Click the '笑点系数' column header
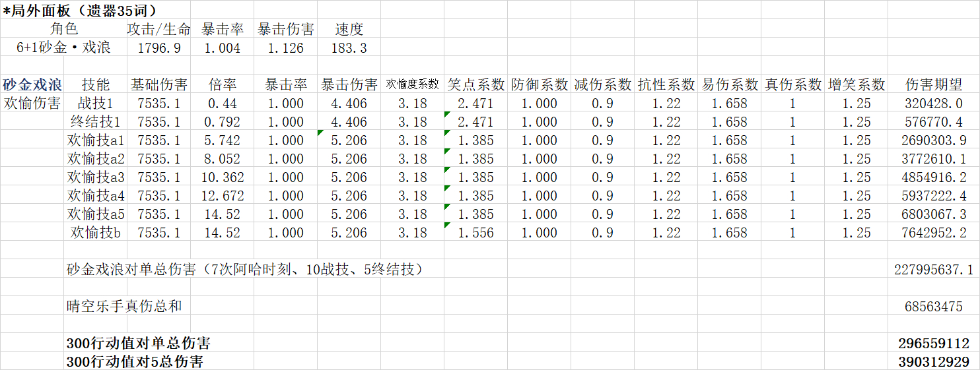The height and width of the screenshot is (370, 980). click(475, 84)
